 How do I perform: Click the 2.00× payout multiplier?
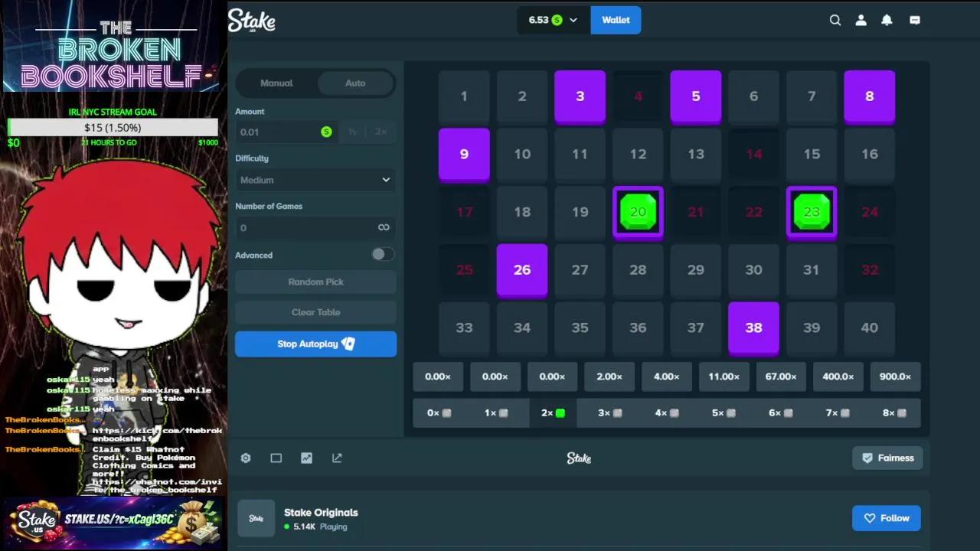609,377
